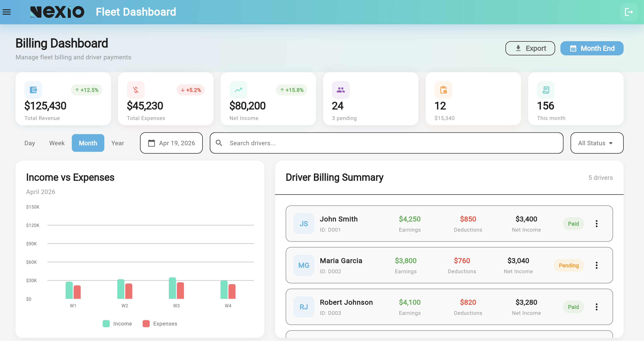Click the Paid status badge for John Smith

pyautogui.click(x=573, y=224)
